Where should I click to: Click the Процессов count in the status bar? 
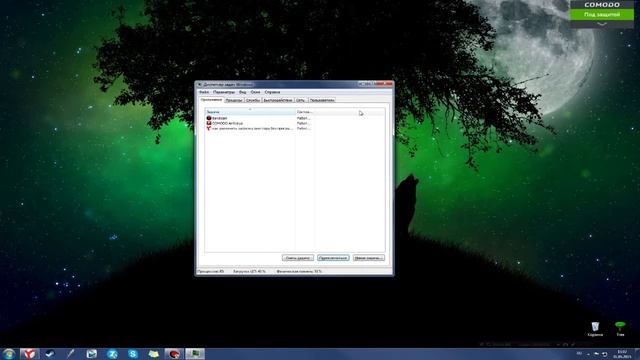211,271
